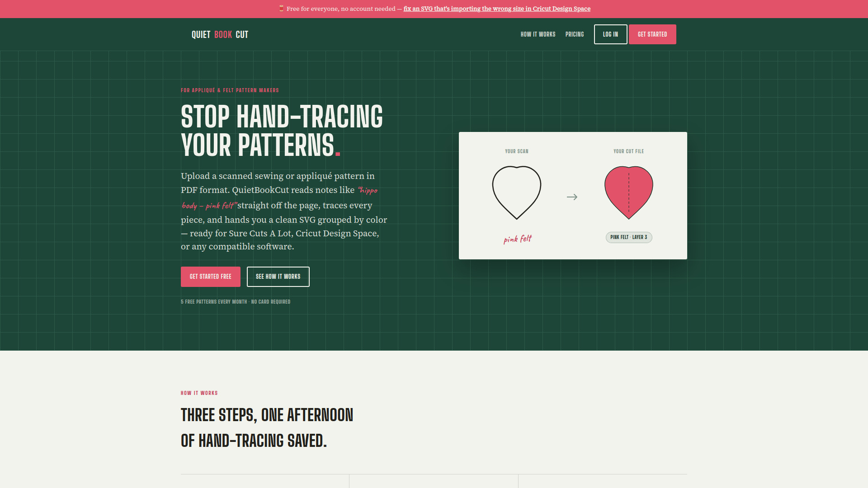868x488 pixels.
Task: Click the thread spool emoji in the banner
Action: click(281, 9)
